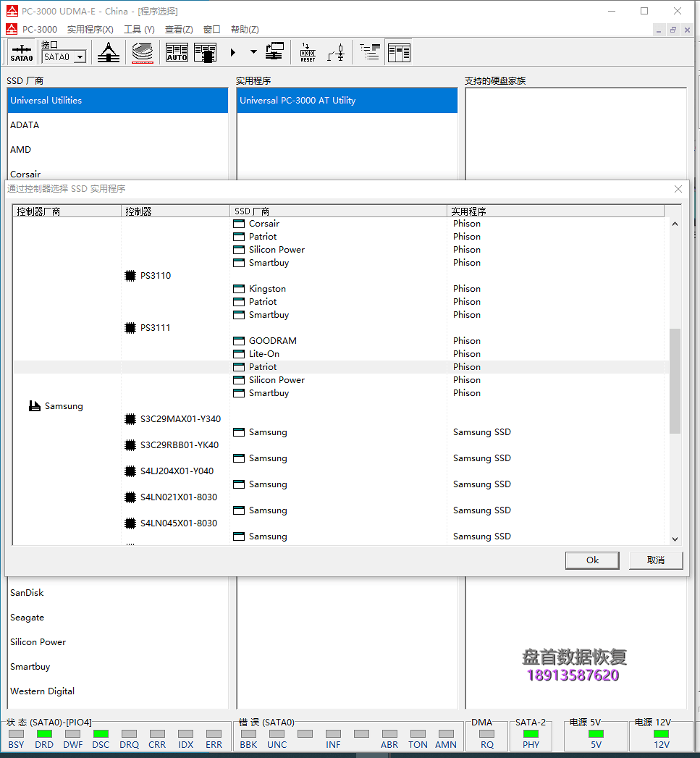This screenshot has height=758, width=700.
Task: Click the green 5V power indicator
Action: tap(596, 734)
